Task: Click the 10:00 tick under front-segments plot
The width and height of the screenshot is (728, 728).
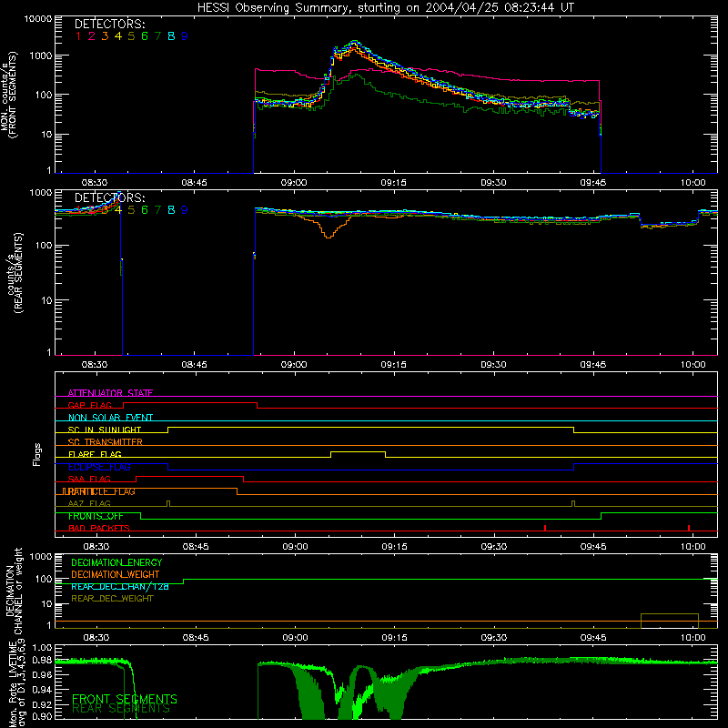Action: [x=693, y=183]
